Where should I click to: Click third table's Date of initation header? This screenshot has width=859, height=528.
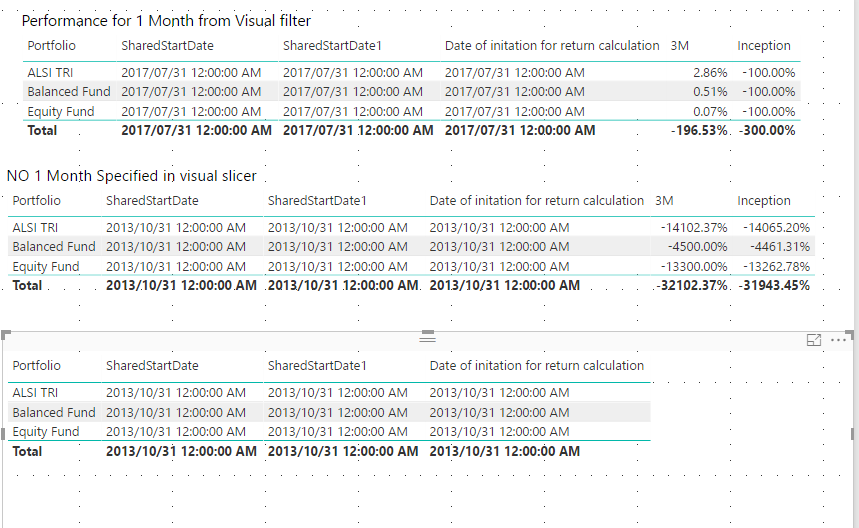pyautogui.click(x=536, y=365)
